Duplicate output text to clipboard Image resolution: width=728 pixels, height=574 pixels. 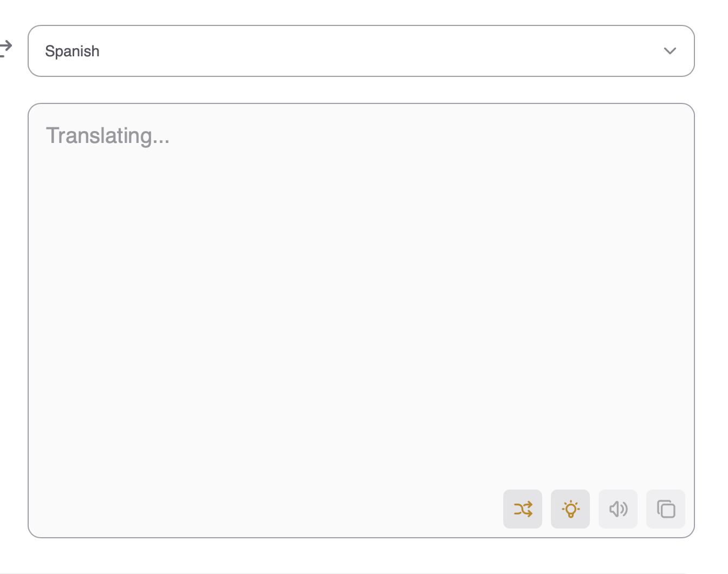(x=666, y=509)
